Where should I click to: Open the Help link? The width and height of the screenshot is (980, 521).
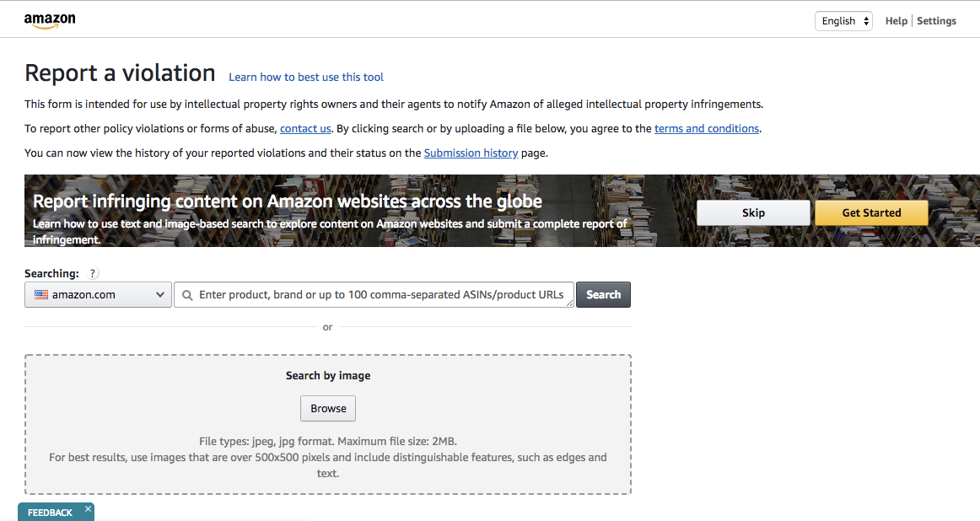coord(896,21)
